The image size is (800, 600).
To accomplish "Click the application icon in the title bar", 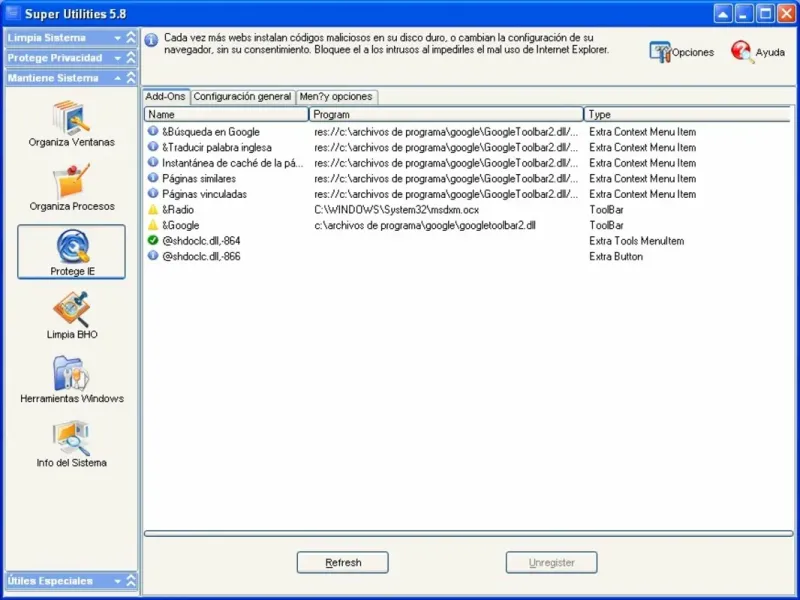I will point(12,13).
